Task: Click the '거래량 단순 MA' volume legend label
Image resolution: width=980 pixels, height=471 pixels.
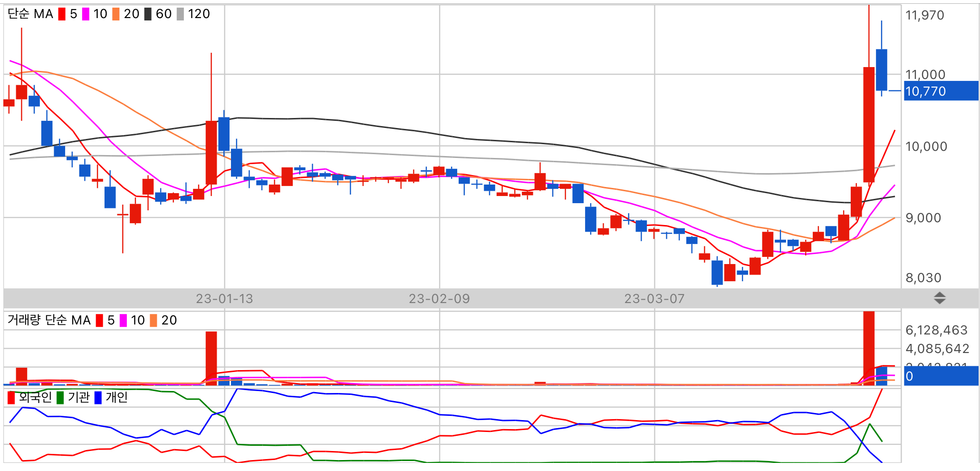Action: pyautogui.click(x=49, y=321)
